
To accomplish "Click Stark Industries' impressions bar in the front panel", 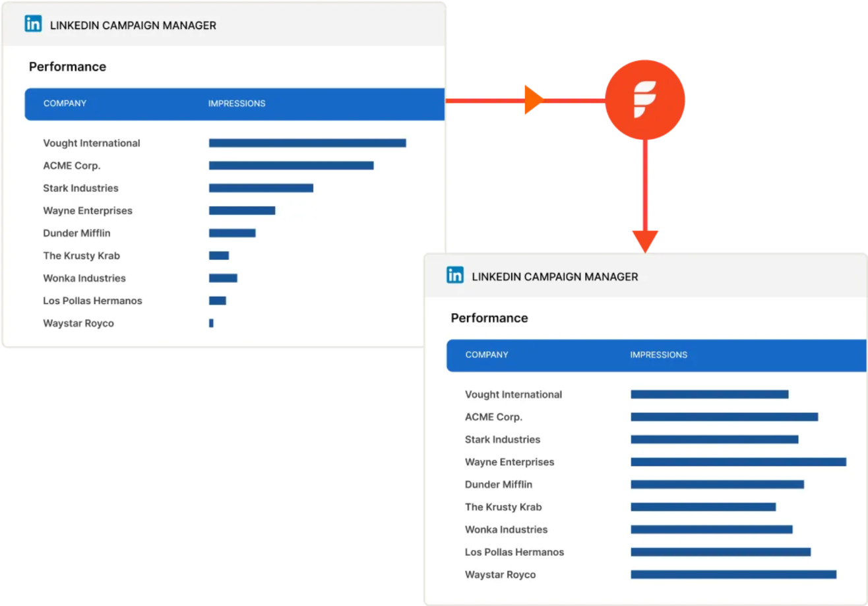I will point(715,439).
